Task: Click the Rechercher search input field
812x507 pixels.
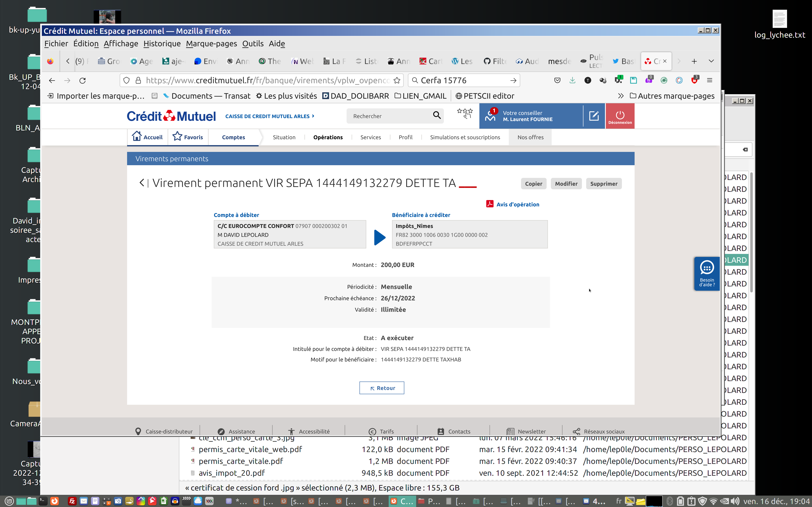Action: tap(389, 116)
